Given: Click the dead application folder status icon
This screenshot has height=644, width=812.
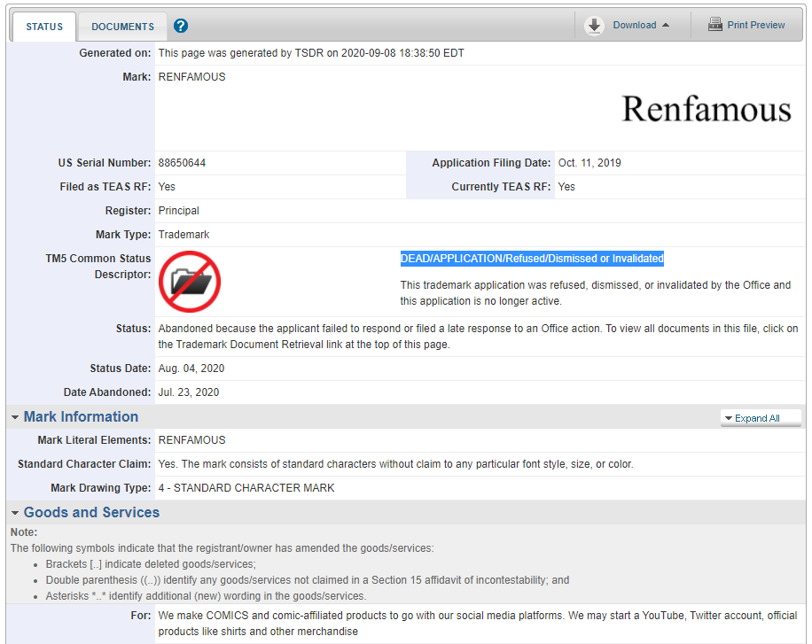Looking at the screenshot, I should pyautogui.click(x=190, y=282).
